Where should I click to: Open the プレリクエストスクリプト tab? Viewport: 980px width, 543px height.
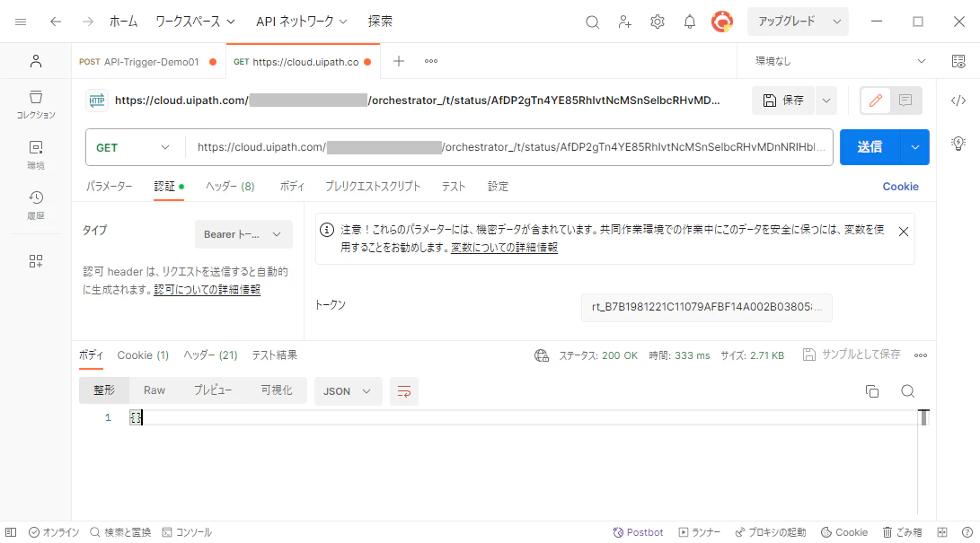373,187
